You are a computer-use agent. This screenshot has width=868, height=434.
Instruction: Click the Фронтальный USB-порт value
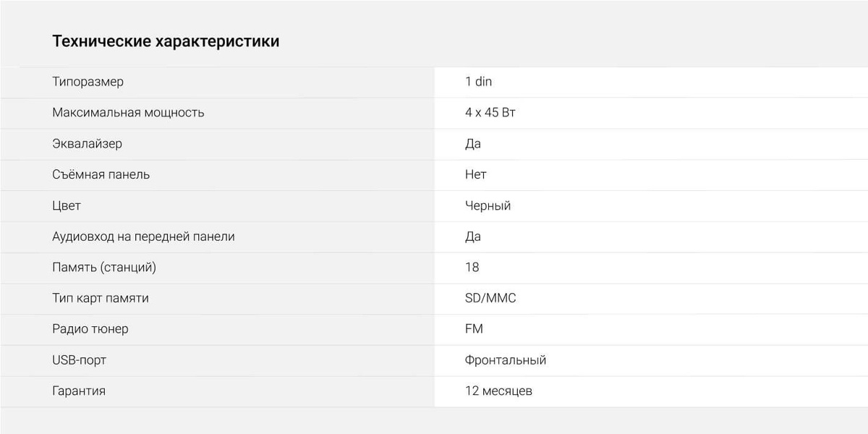[506, 360]
